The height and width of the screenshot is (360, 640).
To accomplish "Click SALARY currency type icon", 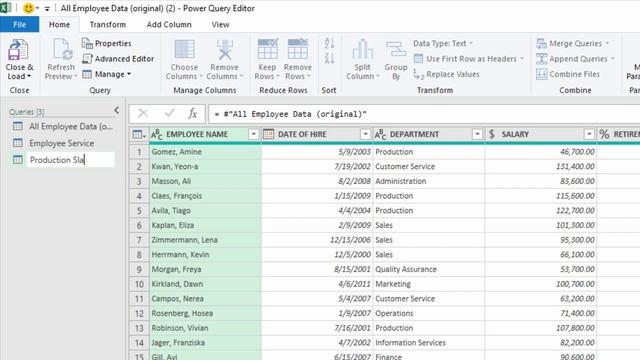I will [492, 134].
